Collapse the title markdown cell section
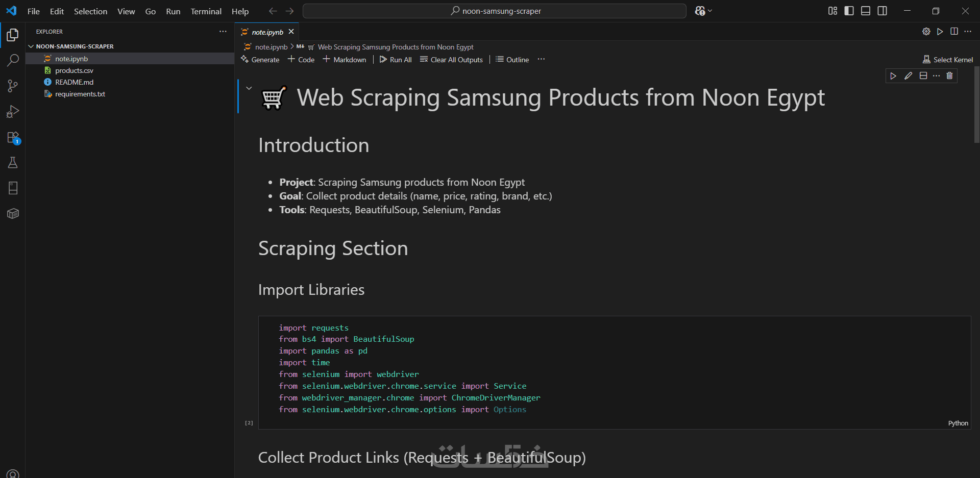 click(x=249, y=88)
